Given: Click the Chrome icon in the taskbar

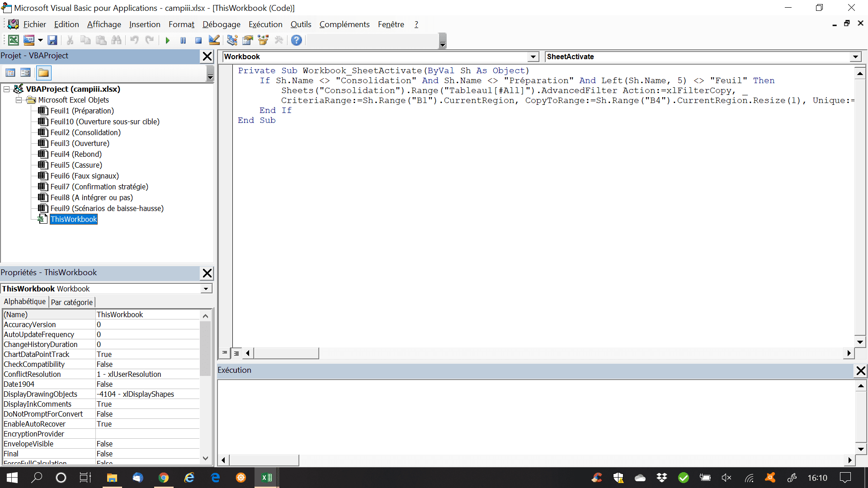Looking at the screenshot, I should point(164,478).
